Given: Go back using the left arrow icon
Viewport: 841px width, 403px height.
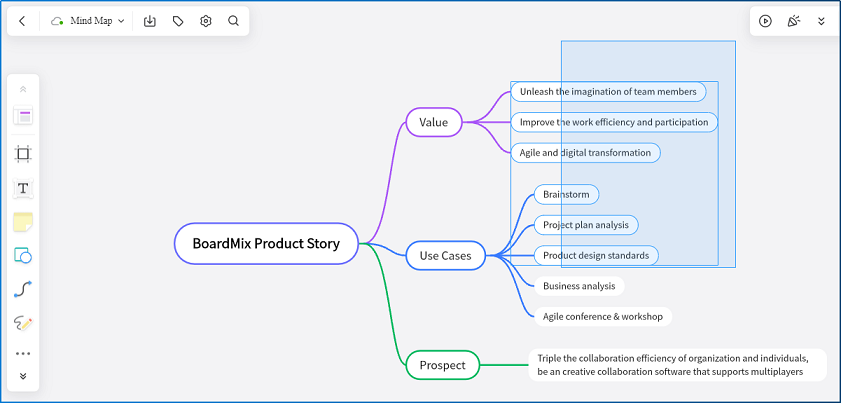Looking at the screenshot, I should pyautogui.click(x=22, y=21).
